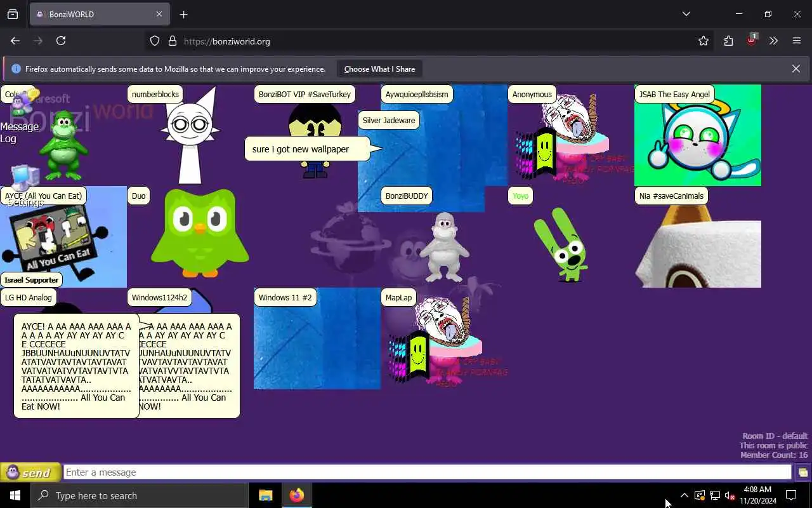Click the 'Israel Supporter' tag label
This screenshot has width=812, height=508.
coord(31,280)
